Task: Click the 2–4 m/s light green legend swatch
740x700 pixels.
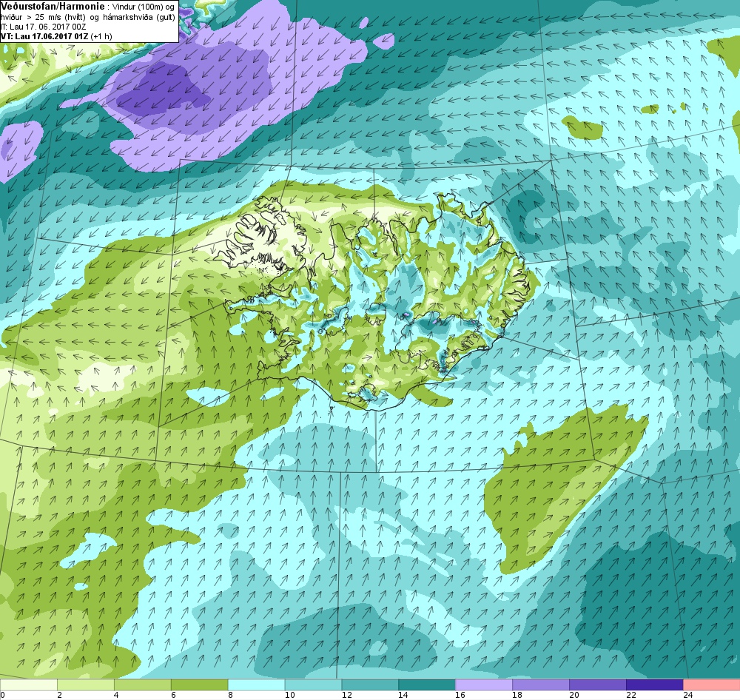Action: click(x=85, y=684)
